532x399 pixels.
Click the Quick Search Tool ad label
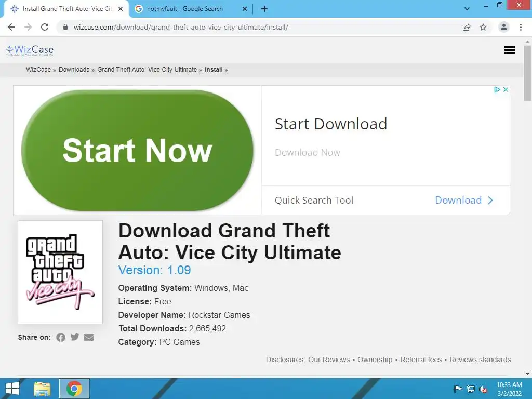click(314, 200)
